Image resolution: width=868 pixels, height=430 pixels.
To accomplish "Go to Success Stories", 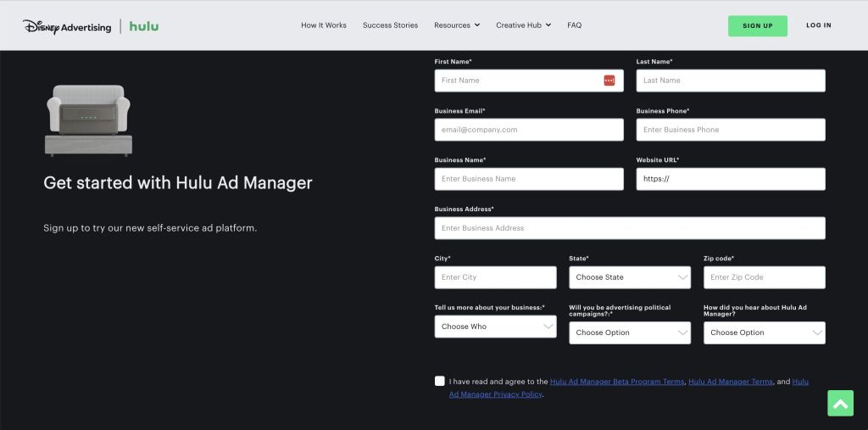I will [390, 25].
